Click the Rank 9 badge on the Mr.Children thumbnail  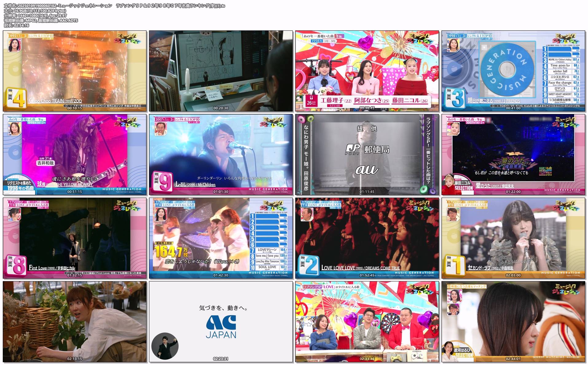click(163, 182)
